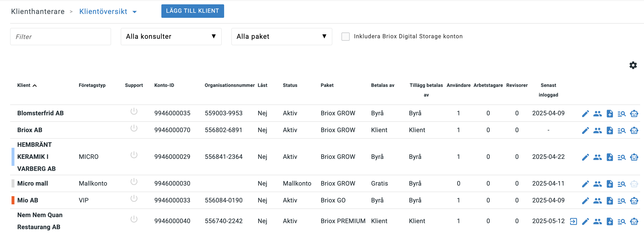Edit Blomsterfrid AB with the pencil icon
The width and height of the screenshot is (644, 233).
coord(585,114)
